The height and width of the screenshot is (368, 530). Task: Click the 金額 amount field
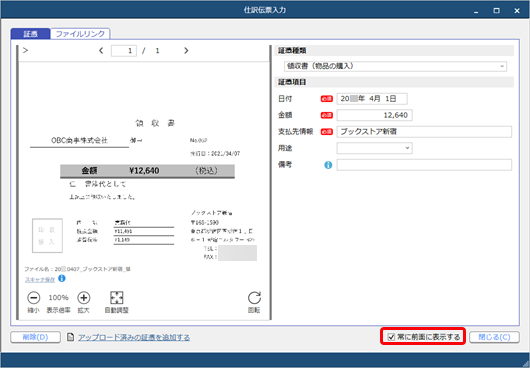tap(374, 115)
